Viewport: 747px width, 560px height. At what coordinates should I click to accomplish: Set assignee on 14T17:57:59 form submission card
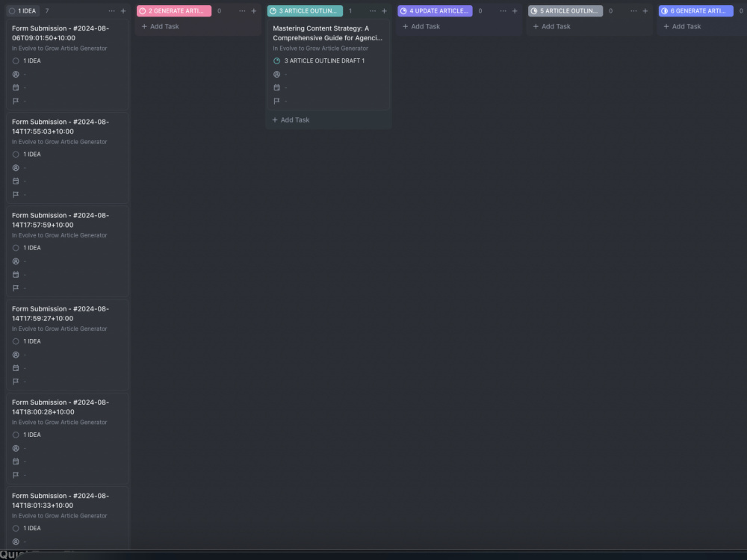16,261
